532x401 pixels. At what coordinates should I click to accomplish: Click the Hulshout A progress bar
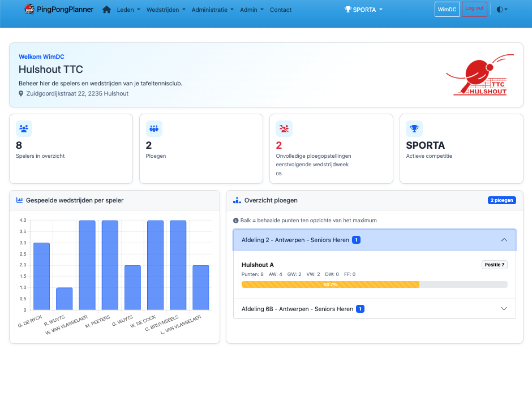375,284
